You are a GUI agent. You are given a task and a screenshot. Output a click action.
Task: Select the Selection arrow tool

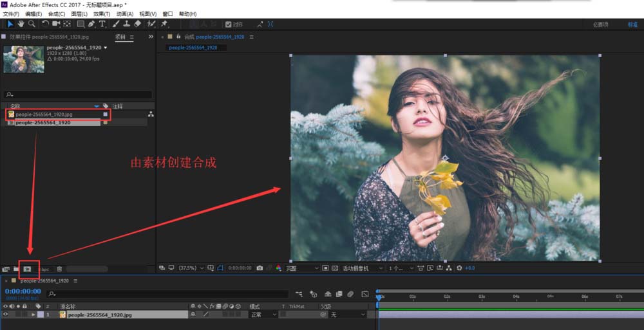tap(10, 24)
